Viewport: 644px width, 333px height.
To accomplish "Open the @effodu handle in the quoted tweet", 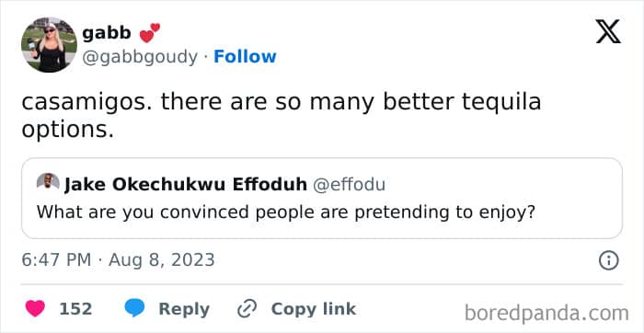I will coord(349,185).
